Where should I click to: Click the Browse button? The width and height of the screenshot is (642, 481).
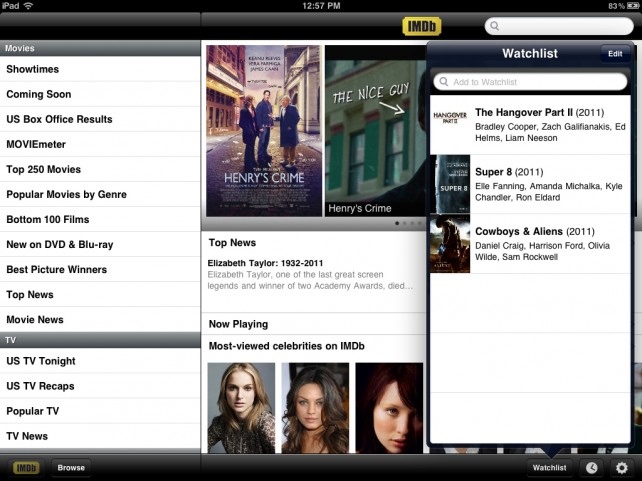tap(71, 467)
